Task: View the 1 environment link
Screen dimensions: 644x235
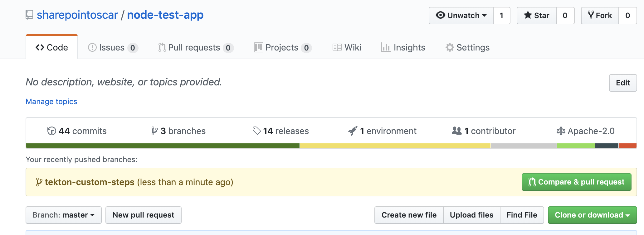Action: (x=382, y=131)
